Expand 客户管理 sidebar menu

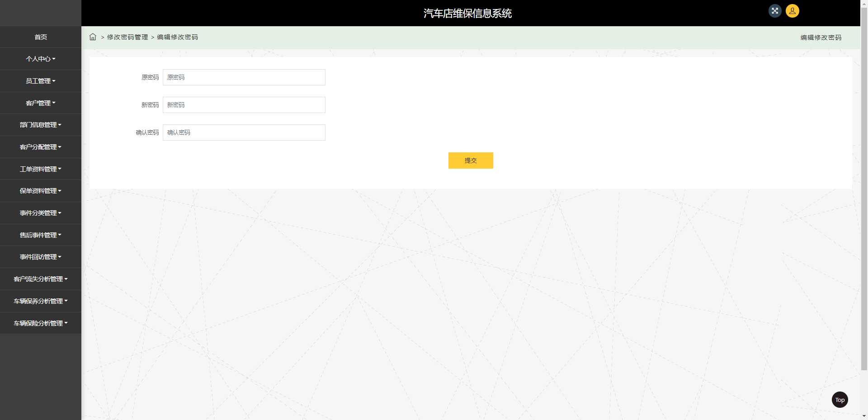pyautogui.click(x=41, y=103)
